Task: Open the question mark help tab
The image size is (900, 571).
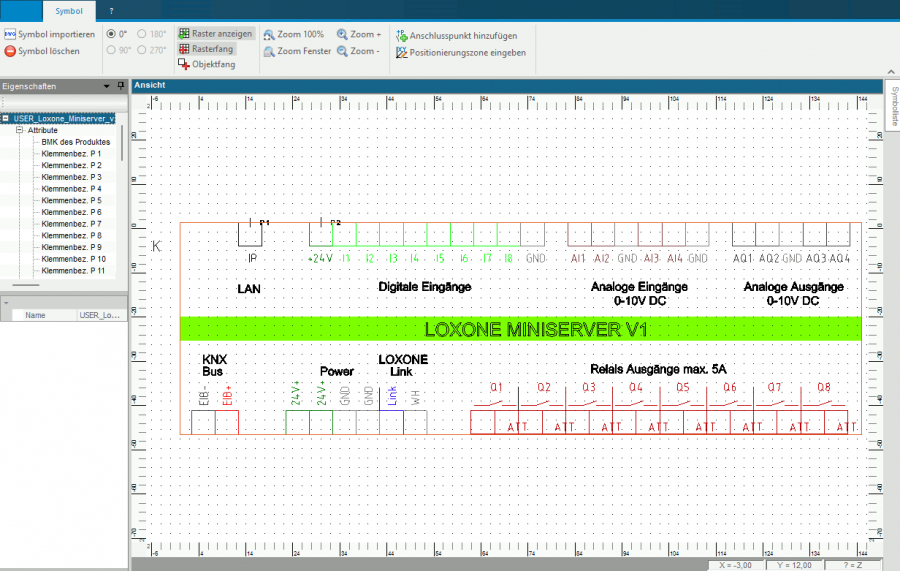Action: coord(111,11)
